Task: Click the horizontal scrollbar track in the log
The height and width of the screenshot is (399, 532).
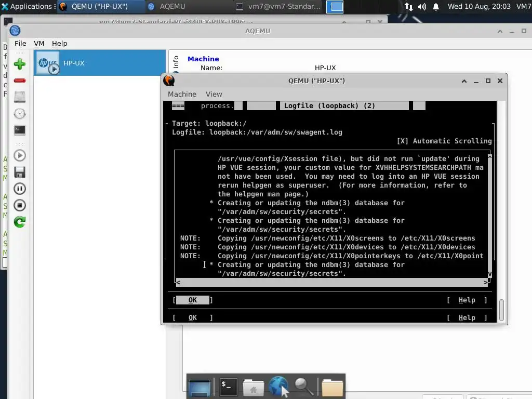Action: 332,282
